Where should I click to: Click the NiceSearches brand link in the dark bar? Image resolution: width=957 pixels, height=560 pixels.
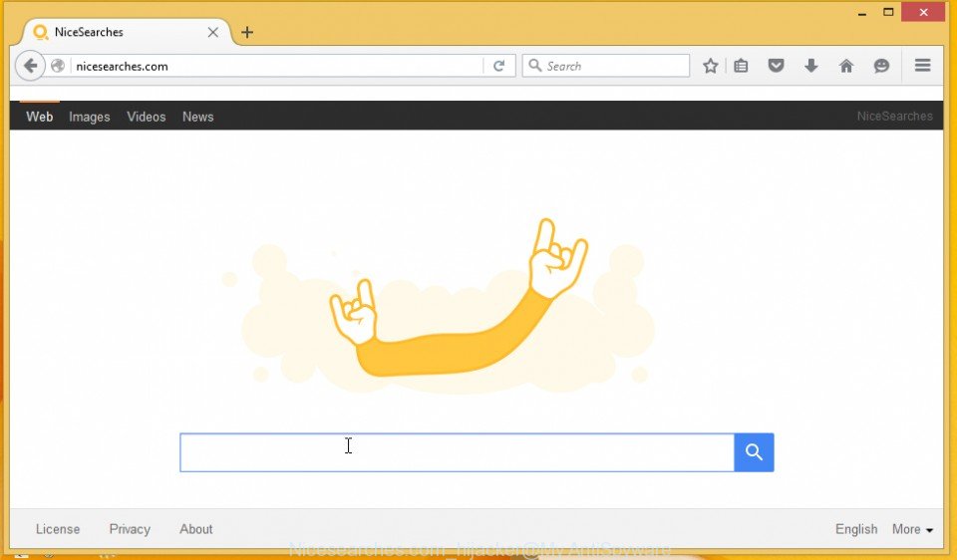click(x=895, y=116)
